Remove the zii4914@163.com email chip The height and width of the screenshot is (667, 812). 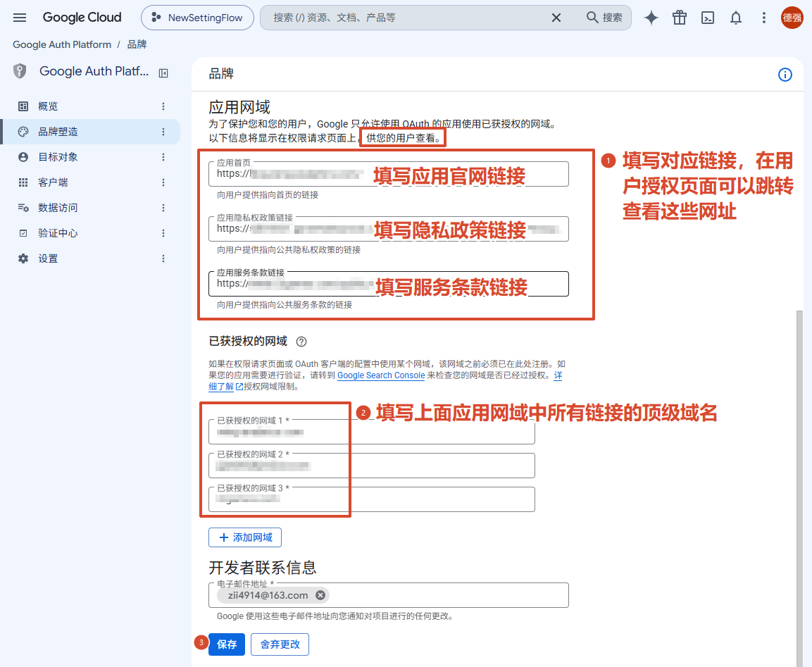tap(320, 596)
